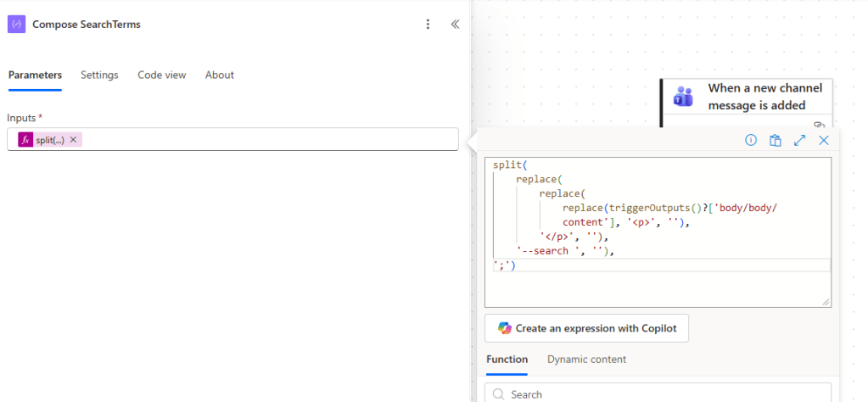Click the expression editor info icon
Image resolution: width=868 pixels, height=402 pixels.
point(751,141)
